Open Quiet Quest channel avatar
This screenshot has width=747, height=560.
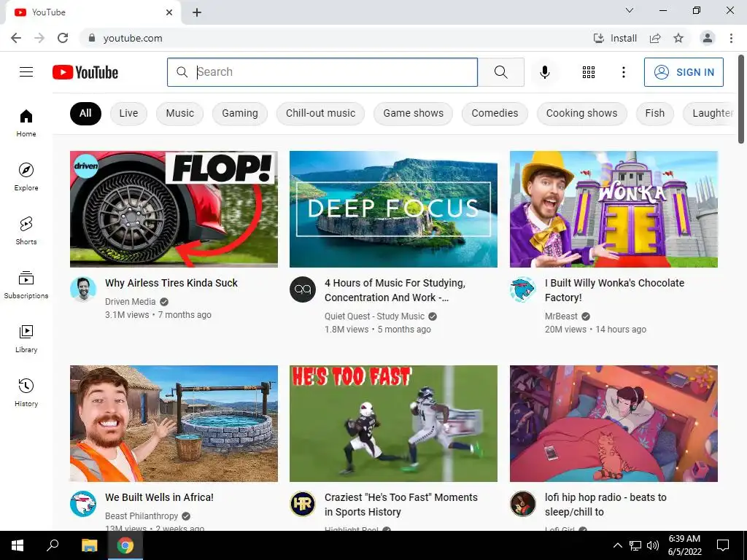pyautogui.click(x=303, y=289)
